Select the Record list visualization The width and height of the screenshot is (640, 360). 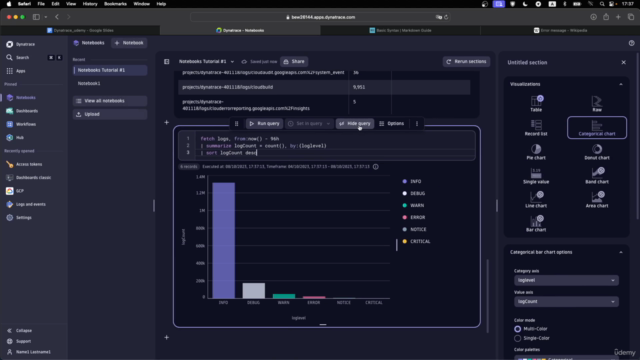tap(536, 128)
